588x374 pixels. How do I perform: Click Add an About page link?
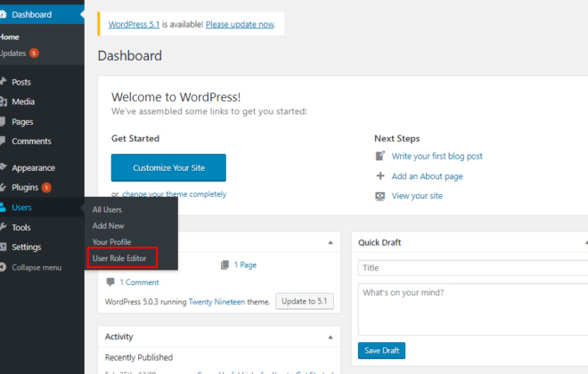(x=427, y=176)
